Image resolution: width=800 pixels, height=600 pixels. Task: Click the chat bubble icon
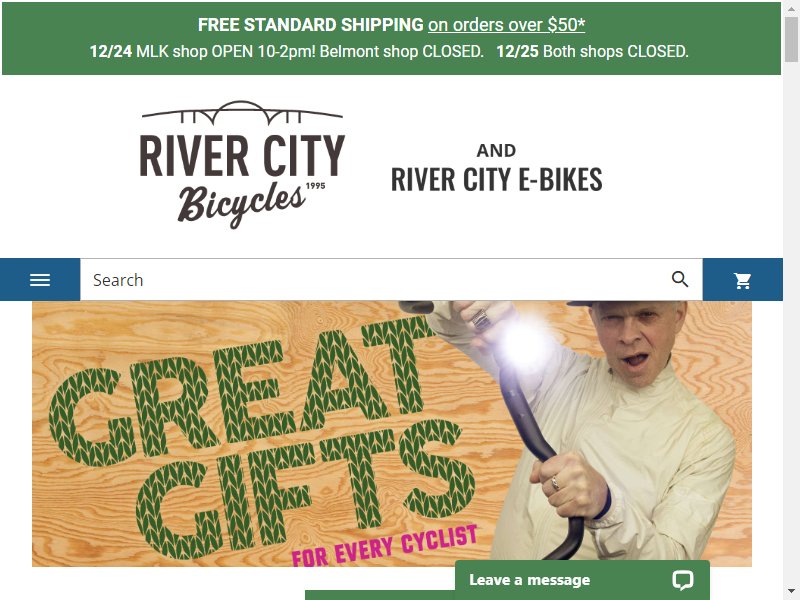click(x=682, y=580)
